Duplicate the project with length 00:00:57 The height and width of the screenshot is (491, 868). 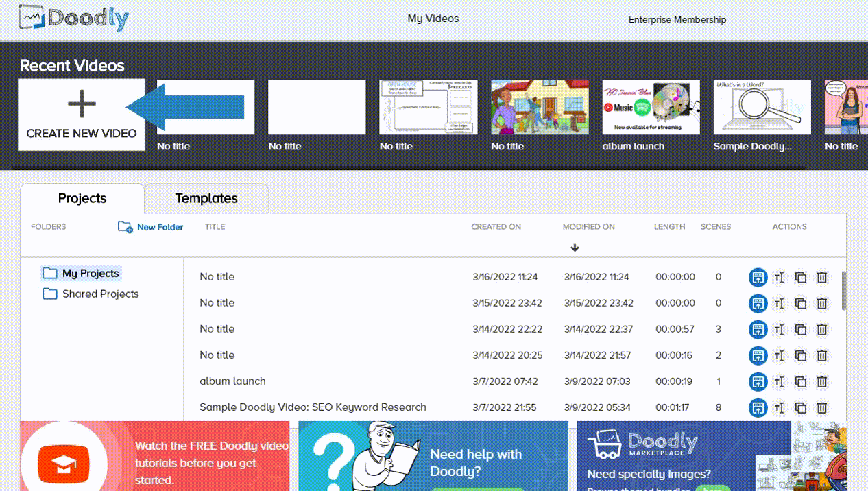coord(800,330)
